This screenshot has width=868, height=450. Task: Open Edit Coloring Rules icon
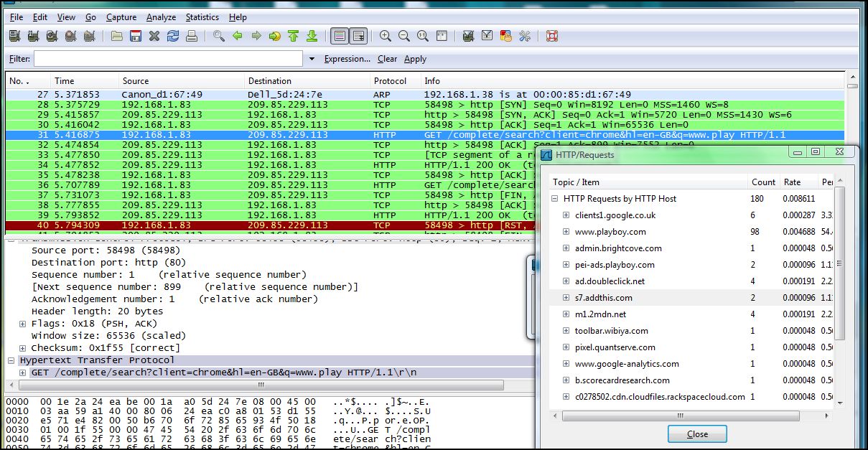pyautogui.click(x=505, y=35)
